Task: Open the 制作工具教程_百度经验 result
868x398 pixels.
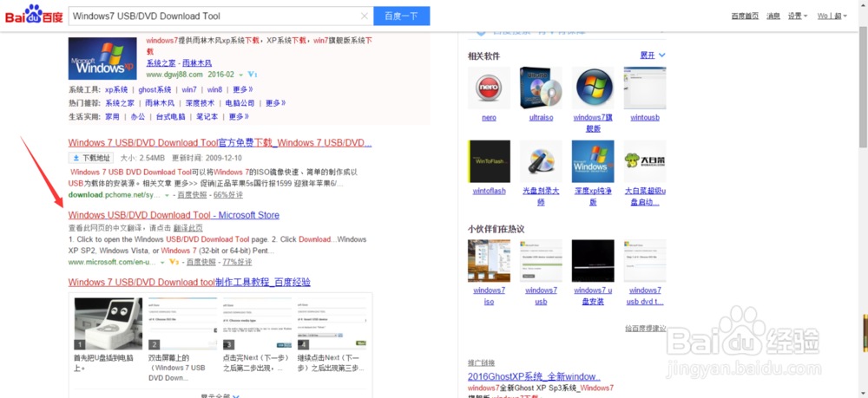Action: tap(189, 283)
